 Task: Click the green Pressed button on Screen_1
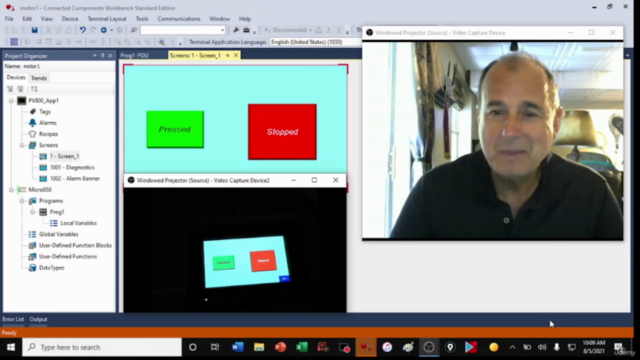point(175,129)
